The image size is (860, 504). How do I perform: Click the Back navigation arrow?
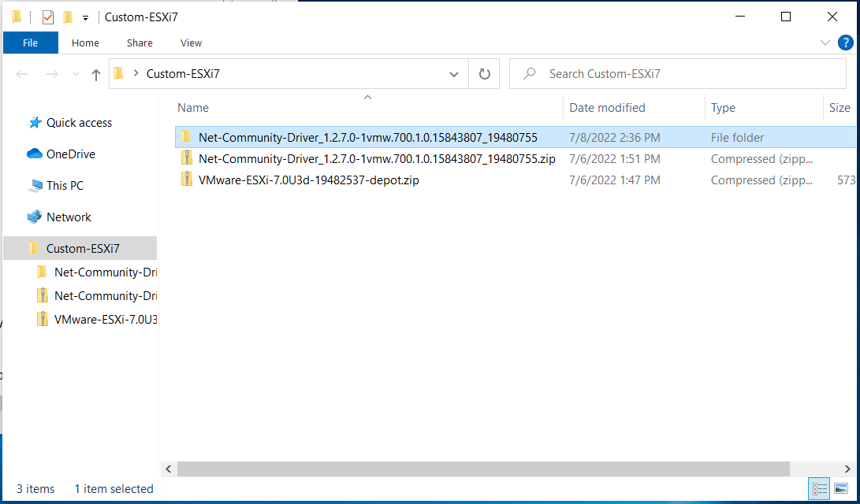click(22, 74)
